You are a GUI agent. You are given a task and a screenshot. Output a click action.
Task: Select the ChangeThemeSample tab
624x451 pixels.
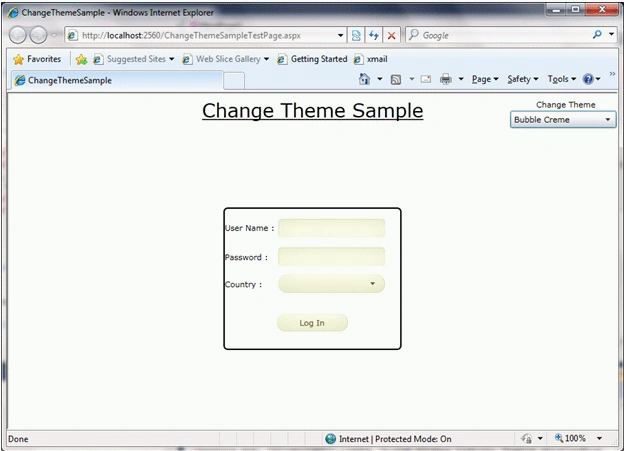116,80
